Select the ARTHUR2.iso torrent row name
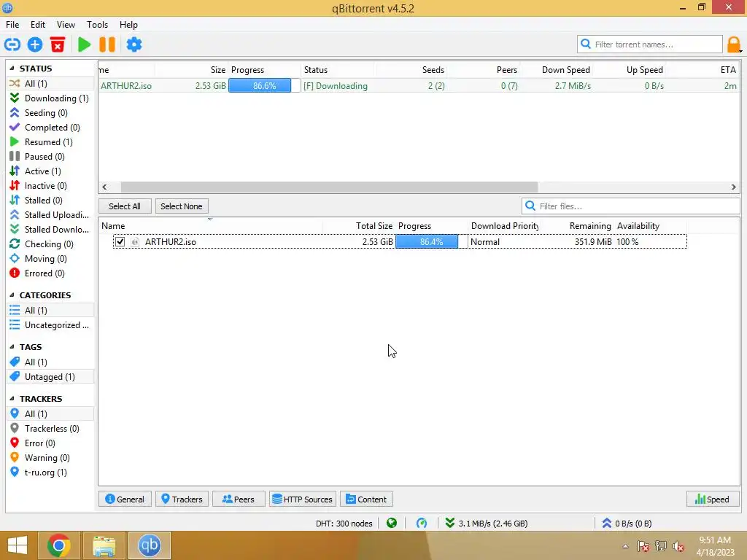The height and width of the screenshot is (560, 747). pyautogui.click(x=126, y=86)
